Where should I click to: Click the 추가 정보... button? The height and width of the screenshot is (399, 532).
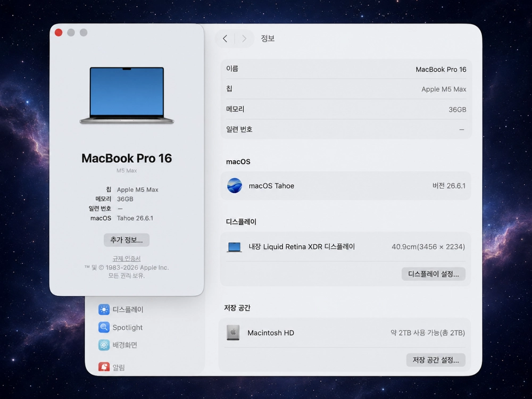[x=127, y=240]
